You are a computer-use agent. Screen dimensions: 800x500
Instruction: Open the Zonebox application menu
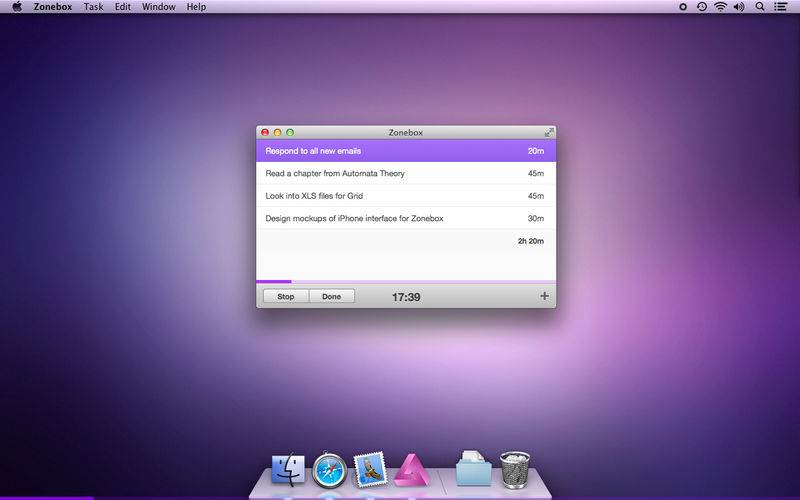click(x=53, y=7)
